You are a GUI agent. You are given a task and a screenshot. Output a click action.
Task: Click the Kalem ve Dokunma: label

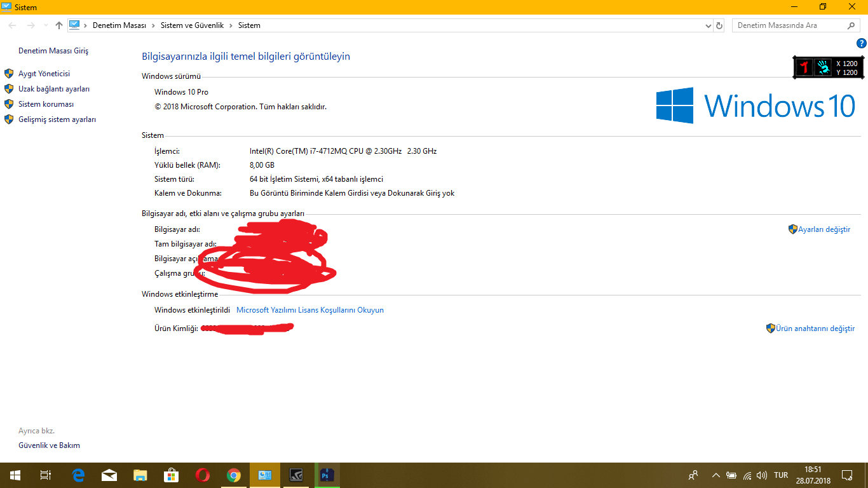(187, 193)
